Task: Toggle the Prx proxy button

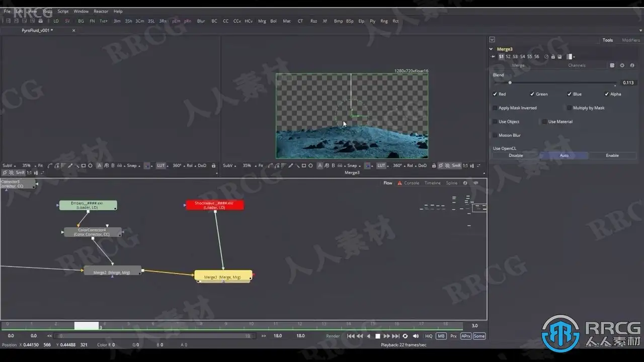Action: pyautogui.click(x=453, y=336)
